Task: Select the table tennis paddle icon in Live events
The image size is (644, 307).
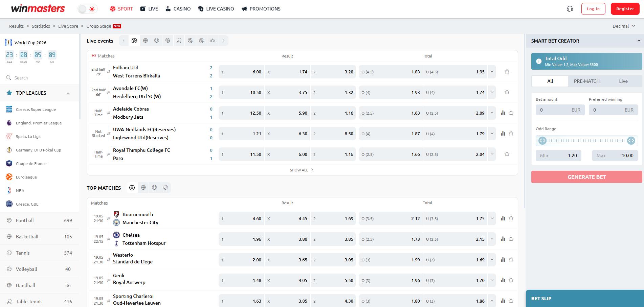Action: 179,41
